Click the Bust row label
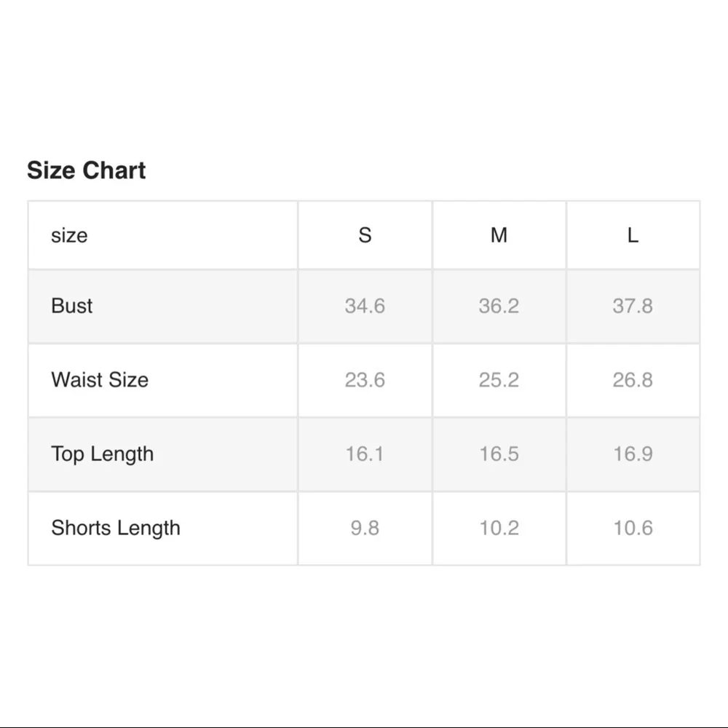This screenshot has width=728, height=728. pyautogui.click(x=72, y=306)
